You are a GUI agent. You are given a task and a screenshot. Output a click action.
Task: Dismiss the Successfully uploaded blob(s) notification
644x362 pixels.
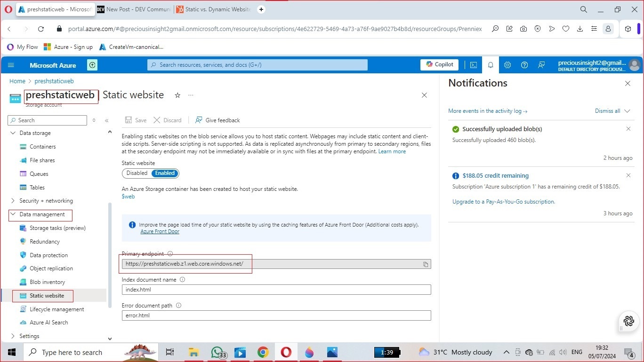coord(628,129)
